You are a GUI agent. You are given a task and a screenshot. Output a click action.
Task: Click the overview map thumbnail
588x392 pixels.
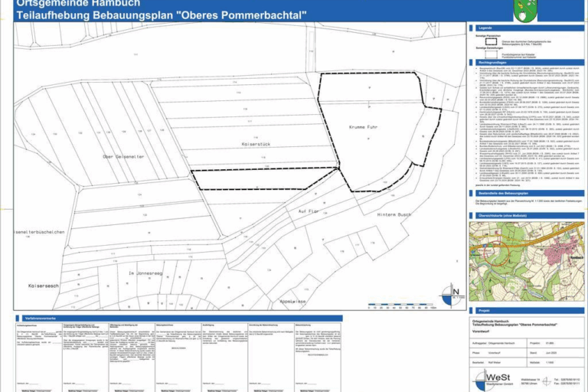point(527,261)
